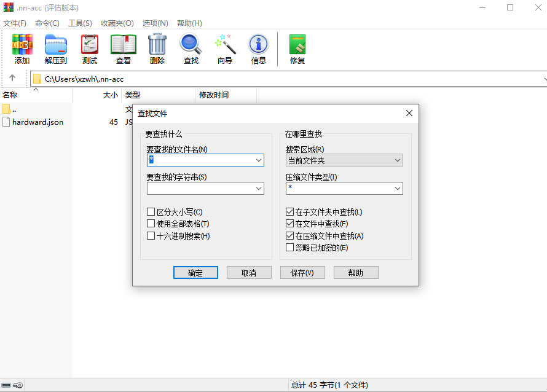Click the key icon in status bar
The height and width of the screenshot is (392, 547).
(x=18, y=385)
